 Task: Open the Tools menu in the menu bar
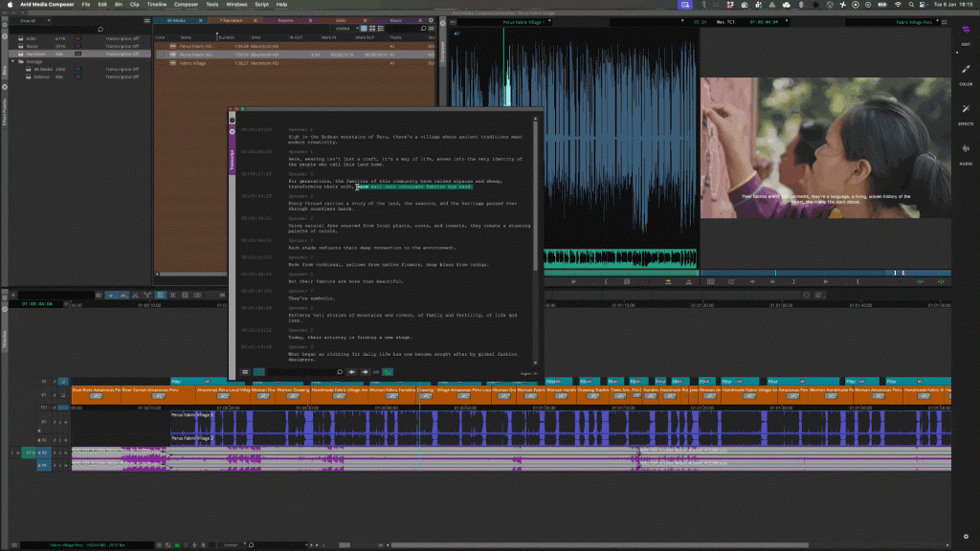[211, 5]
